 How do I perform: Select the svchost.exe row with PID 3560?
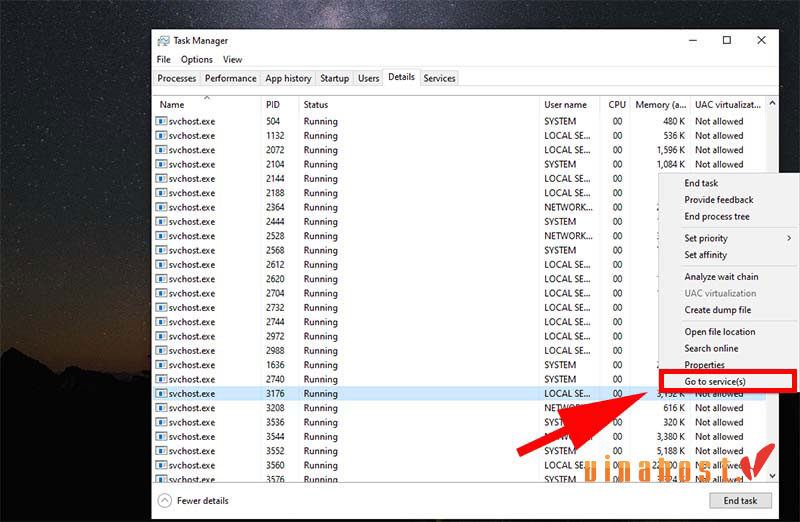459,465
